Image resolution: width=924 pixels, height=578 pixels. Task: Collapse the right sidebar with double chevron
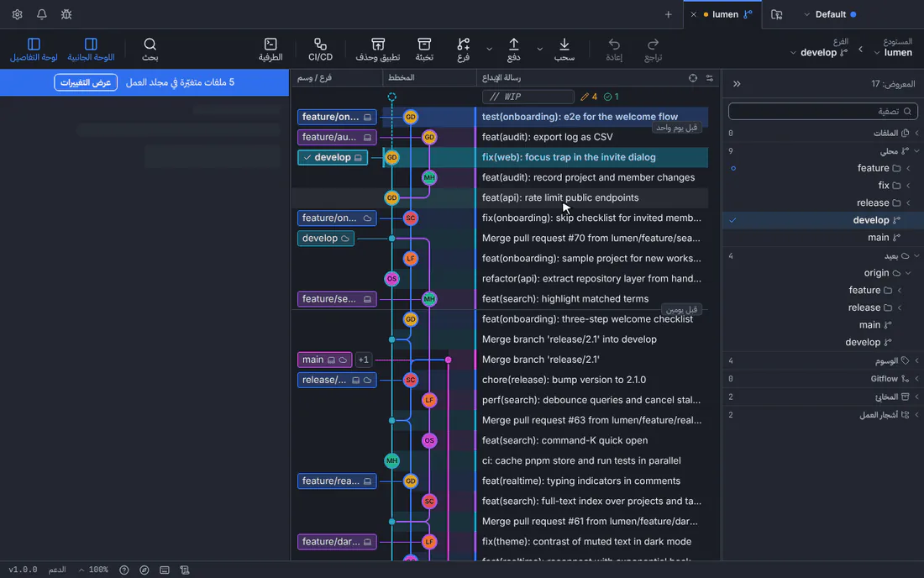(737, 84)
